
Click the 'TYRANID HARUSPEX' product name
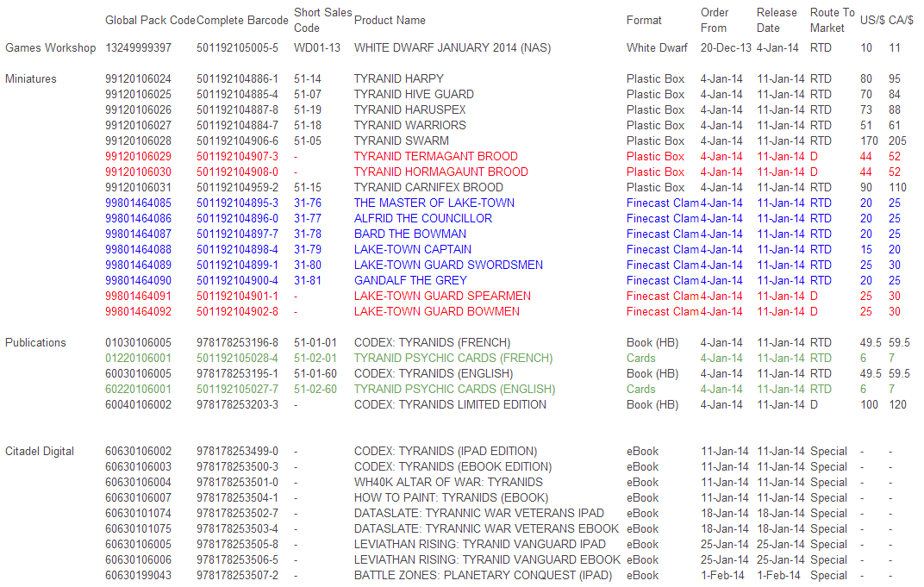pyautogui.click(x=409, y=109)
